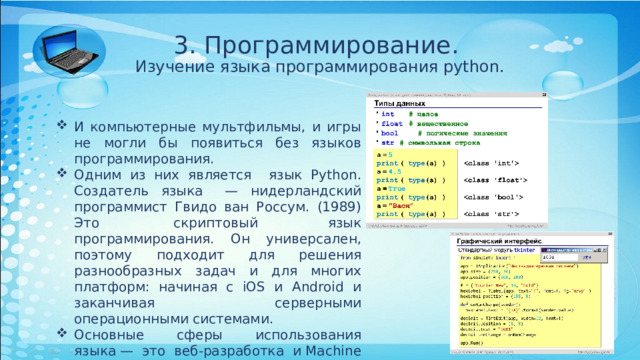The height and width of the screenshot is (360, 640).
Task: Click the 'int' data type entry
Action: (388, 114)
